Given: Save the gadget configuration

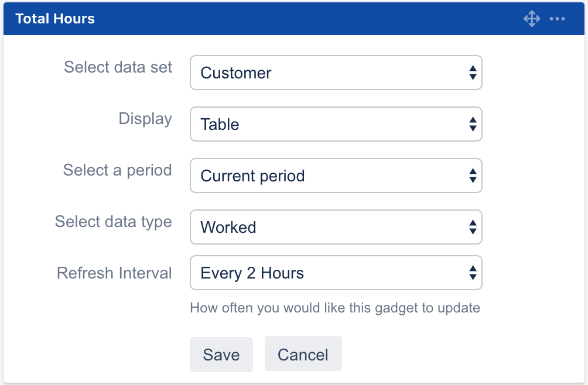Looking at the screenshot, I should pyautogui.click(x=221, y=355).
